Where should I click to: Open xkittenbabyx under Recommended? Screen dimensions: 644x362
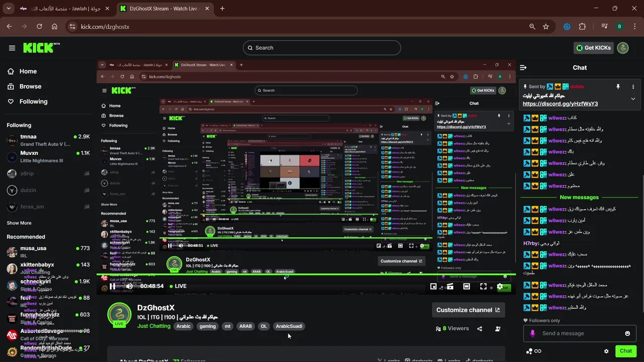48,268
